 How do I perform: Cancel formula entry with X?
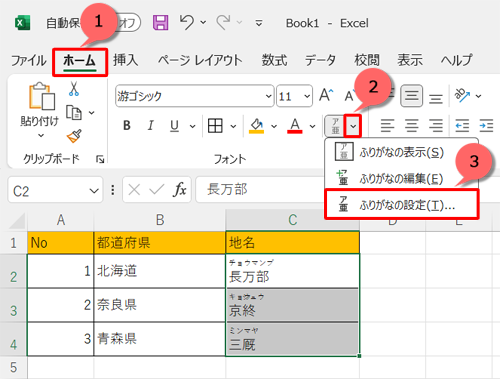pyautogui.click(x=134, y=190)
